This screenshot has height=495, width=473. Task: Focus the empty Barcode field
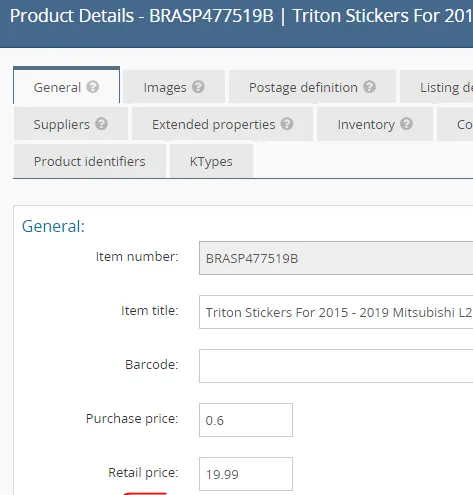tap(336, 366)
